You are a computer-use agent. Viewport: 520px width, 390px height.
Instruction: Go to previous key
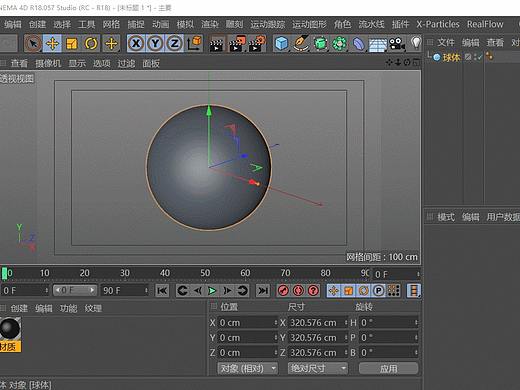pos(182,291)
